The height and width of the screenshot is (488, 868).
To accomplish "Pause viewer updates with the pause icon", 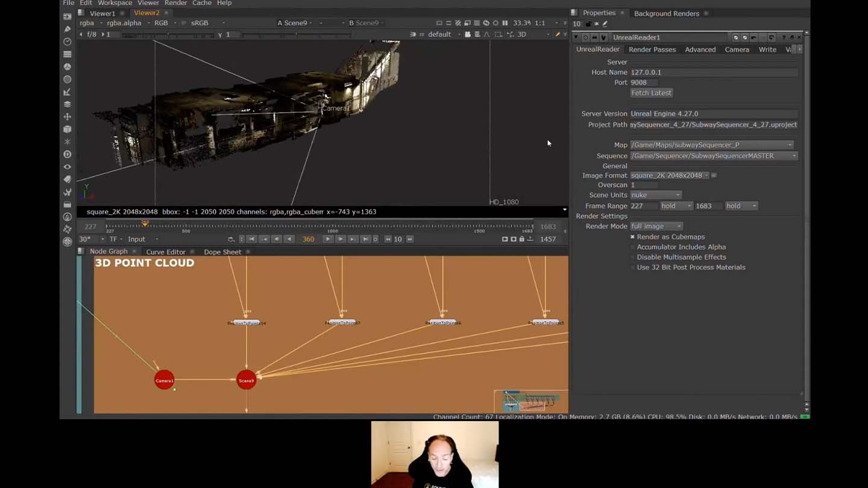I will click(505, 23).
